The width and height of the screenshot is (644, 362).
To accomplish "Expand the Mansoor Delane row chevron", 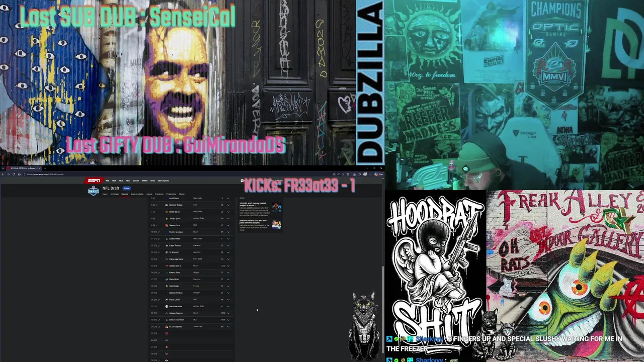I will point(228,205).
